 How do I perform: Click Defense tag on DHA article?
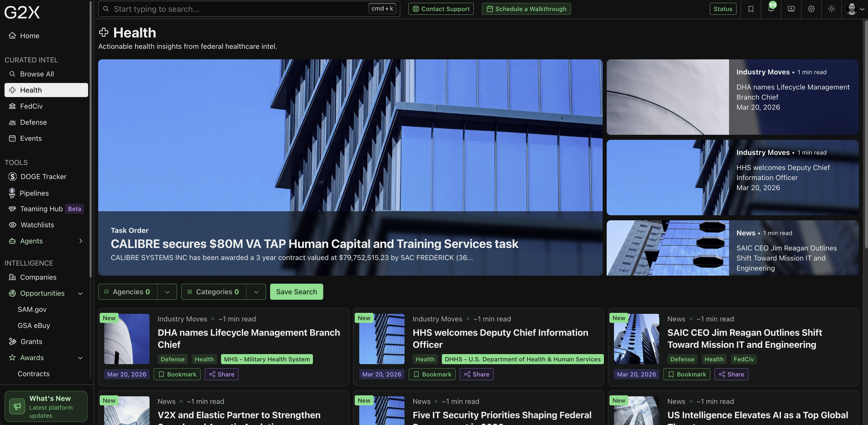point(172,359)
